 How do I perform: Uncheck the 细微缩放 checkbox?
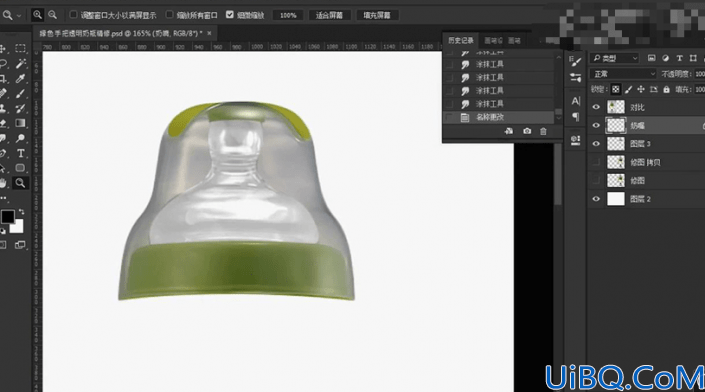[230, 15]
